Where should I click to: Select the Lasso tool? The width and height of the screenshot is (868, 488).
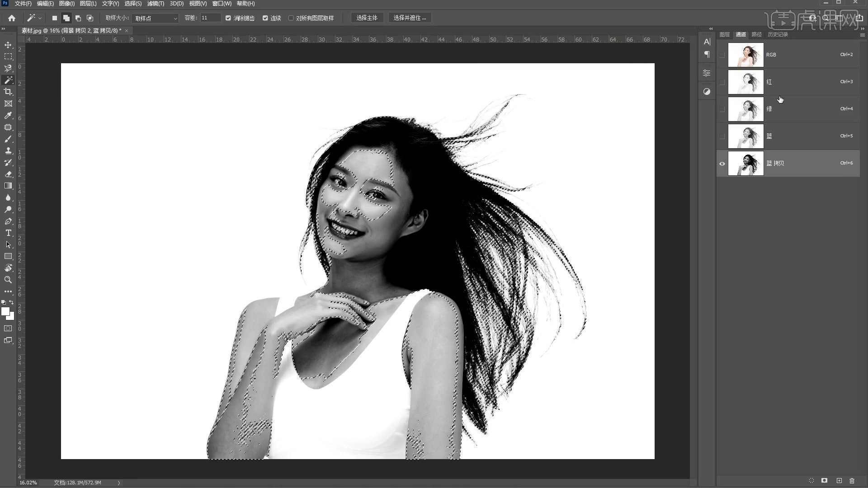tap(8, 68)
